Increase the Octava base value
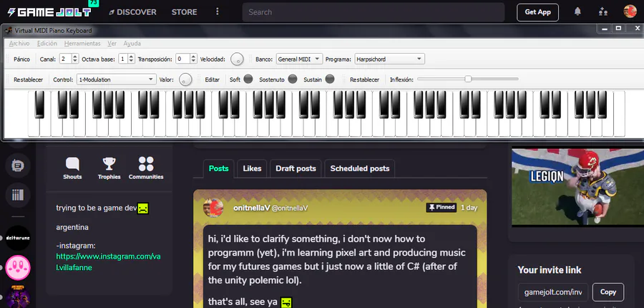The width and height of the screenshot is (644, 308). [131, 57]
